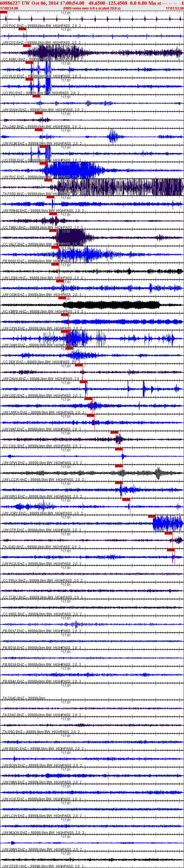Click red pick flag above UW RCS EHZ trace
Image resolution: width=184 pixels, height=868 pixels.
click(171, 550)
